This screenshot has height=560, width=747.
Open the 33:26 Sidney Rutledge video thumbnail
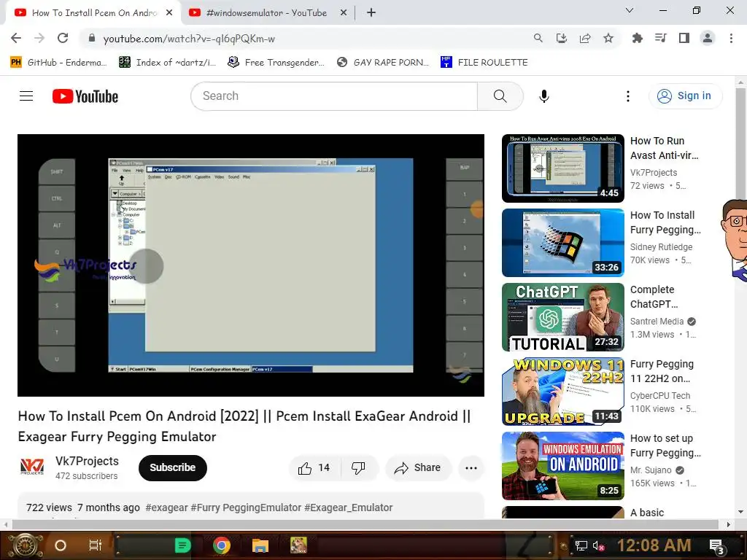pos(562,243)
